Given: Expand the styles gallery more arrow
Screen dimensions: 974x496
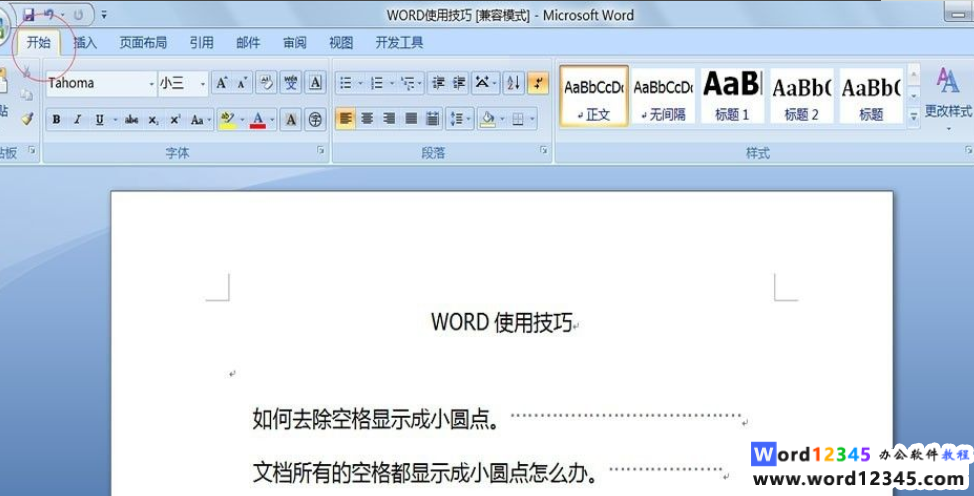Looking at the screenshot, I should (913, 116).
